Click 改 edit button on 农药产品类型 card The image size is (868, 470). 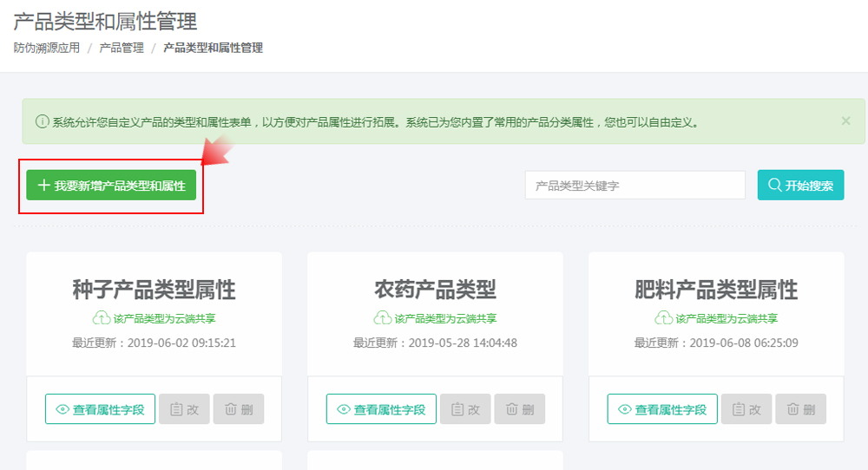coord(465,409)
